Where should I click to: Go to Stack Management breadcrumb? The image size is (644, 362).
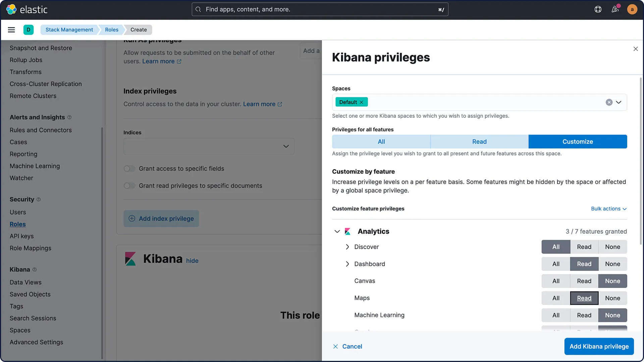pyautogui.click(x=69, y=29)
